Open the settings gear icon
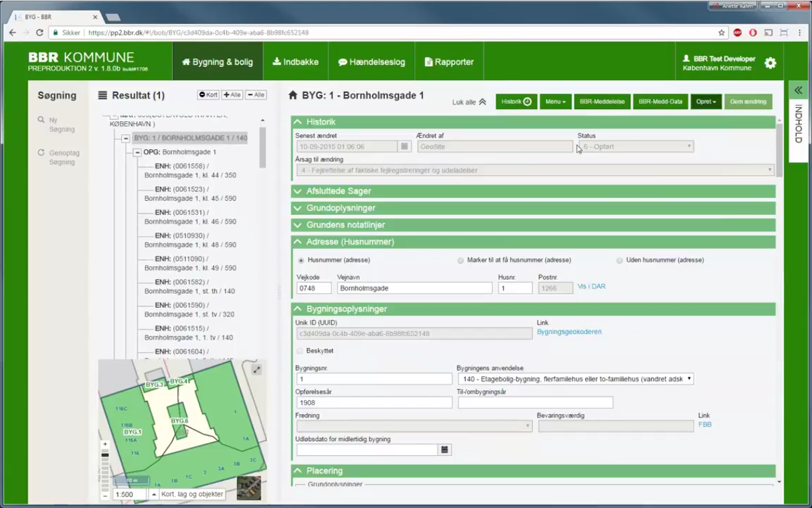 click(770, 63)
